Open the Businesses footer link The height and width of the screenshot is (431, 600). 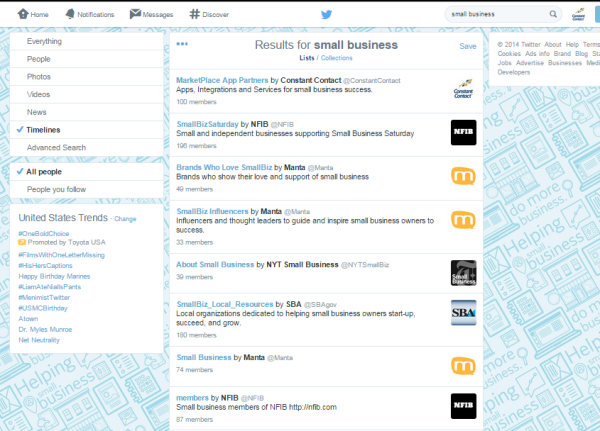(565, 63)
